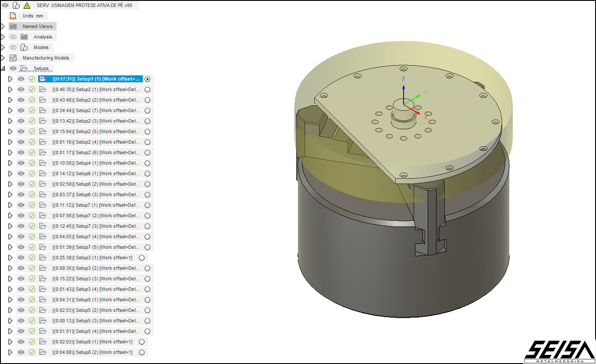Click the warning icon beside the document title
The image size is (596, 364).
[x=27, y=6]
